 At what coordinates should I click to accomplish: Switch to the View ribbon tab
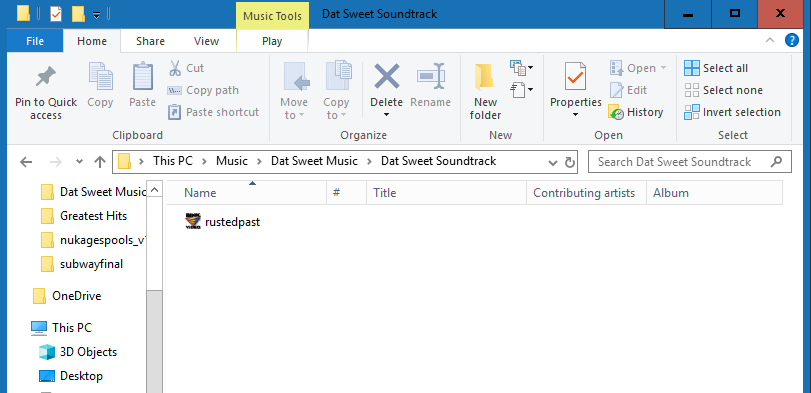point(206,41)
